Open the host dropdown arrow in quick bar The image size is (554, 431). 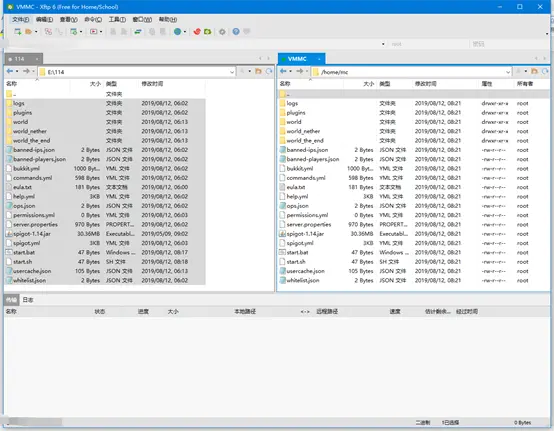click(x=383, y=44)
